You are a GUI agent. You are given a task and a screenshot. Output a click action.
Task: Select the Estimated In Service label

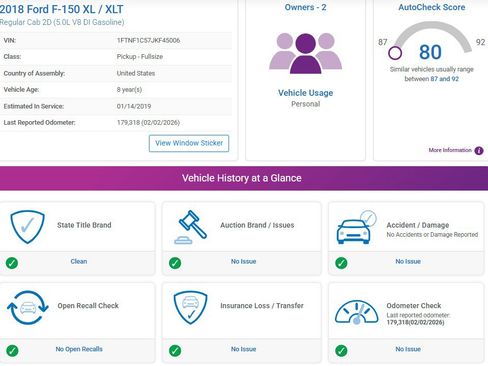pyautogui.click(x=34, y=106)
